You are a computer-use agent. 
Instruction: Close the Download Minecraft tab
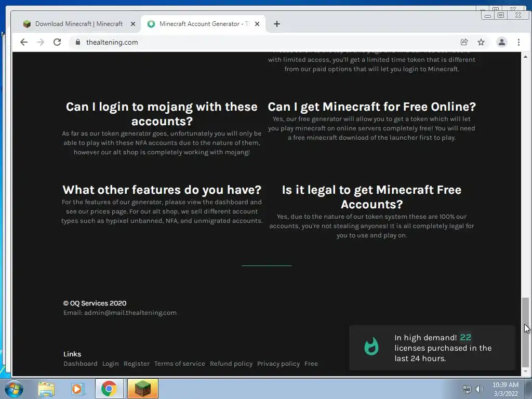pyautogui.click(x=133, y=24)
